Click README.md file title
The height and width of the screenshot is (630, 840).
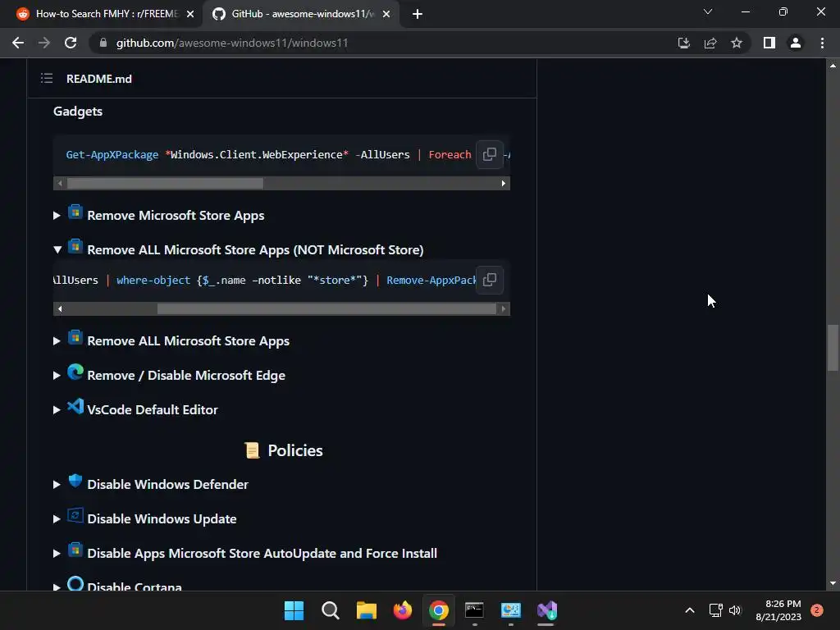click(x=99, y=79)
